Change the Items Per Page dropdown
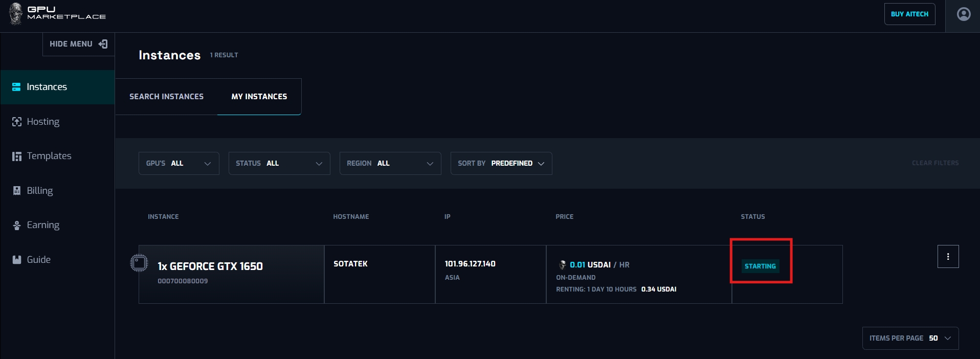The image size is (980, 359). (x=910, y=339)
